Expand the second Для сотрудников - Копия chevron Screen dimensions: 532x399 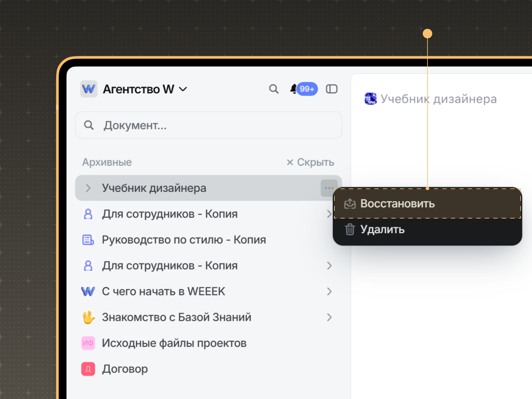click(x=329, y=266)
